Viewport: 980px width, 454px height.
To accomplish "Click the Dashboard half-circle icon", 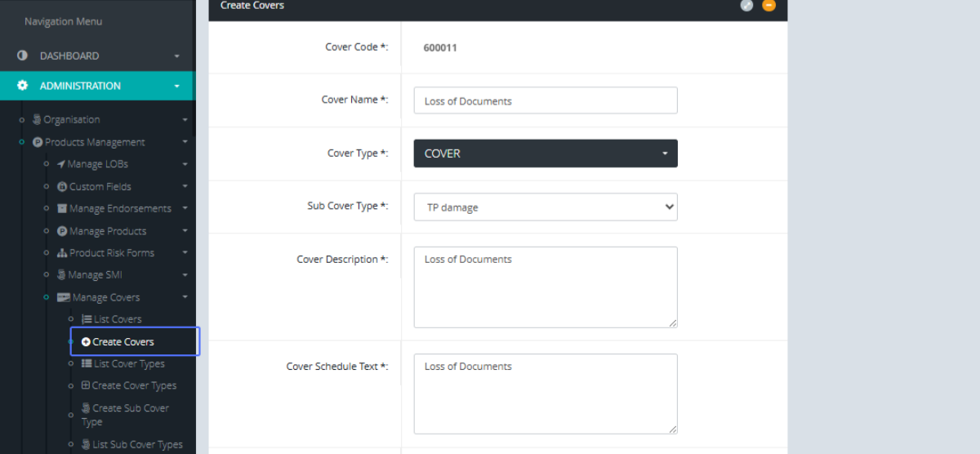I will [x=23, y=56].
